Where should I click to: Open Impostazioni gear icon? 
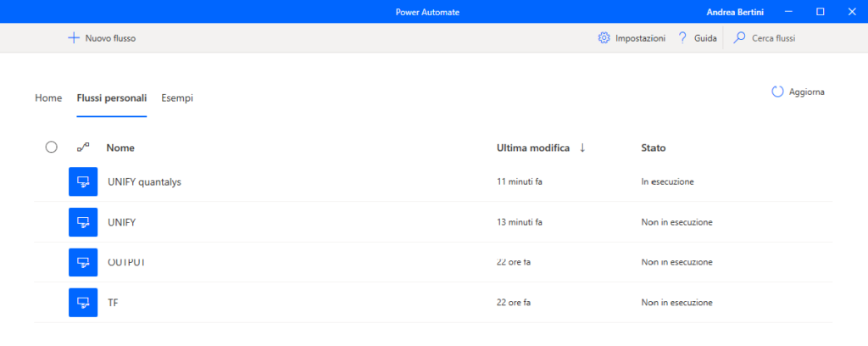604,38
